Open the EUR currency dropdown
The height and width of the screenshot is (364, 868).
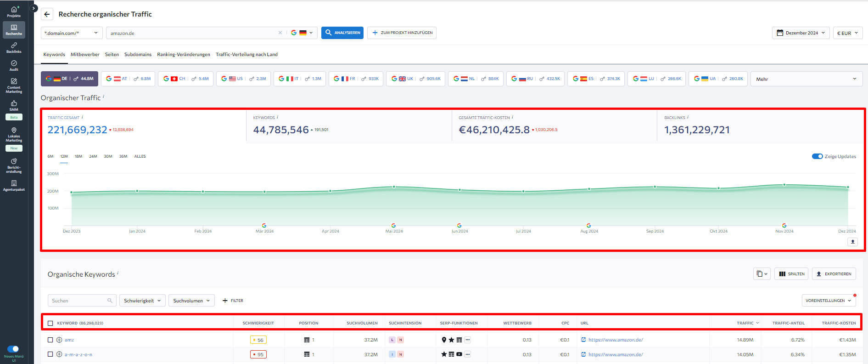tap(848, 33)
